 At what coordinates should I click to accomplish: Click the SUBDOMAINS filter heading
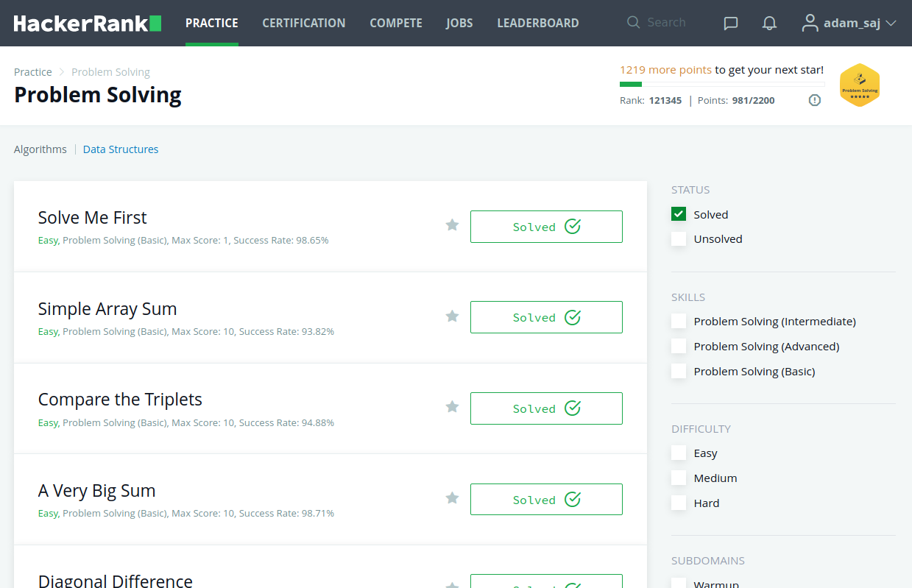tap(708, 561)
